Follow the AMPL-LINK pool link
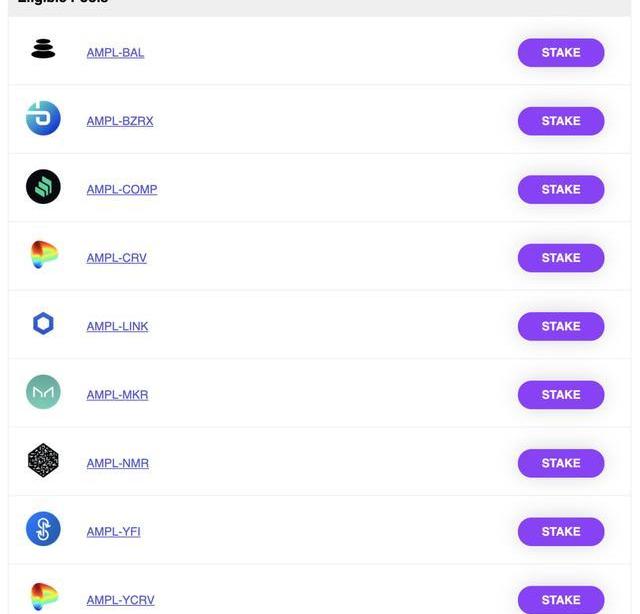The width and height of the screenshot is (640, 614). point(117,327)
